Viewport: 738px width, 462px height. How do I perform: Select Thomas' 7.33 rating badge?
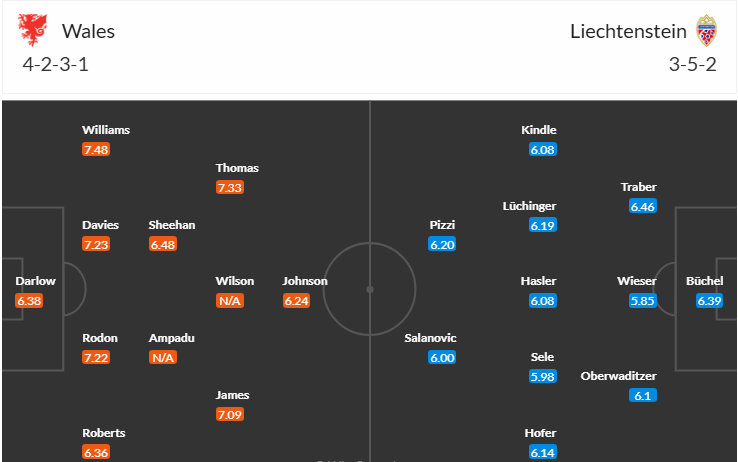230,188
